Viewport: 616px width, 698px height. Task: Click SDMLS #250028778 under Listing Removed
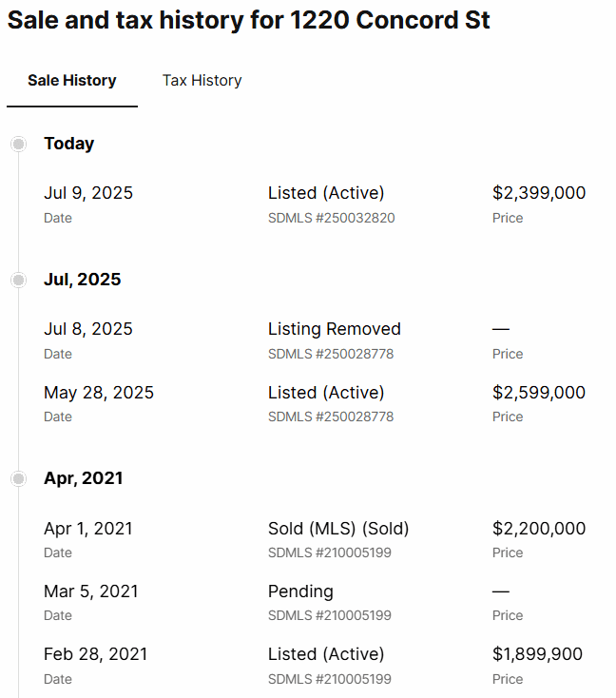pos(331,354)
